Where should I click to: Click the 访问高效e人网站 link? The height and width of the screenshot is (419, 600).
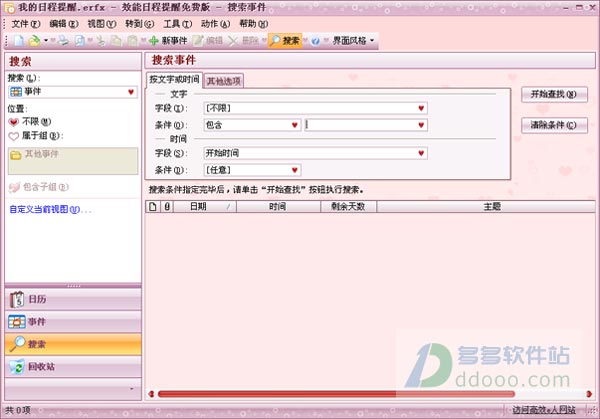pyautogui.click(x=544, y=410)
